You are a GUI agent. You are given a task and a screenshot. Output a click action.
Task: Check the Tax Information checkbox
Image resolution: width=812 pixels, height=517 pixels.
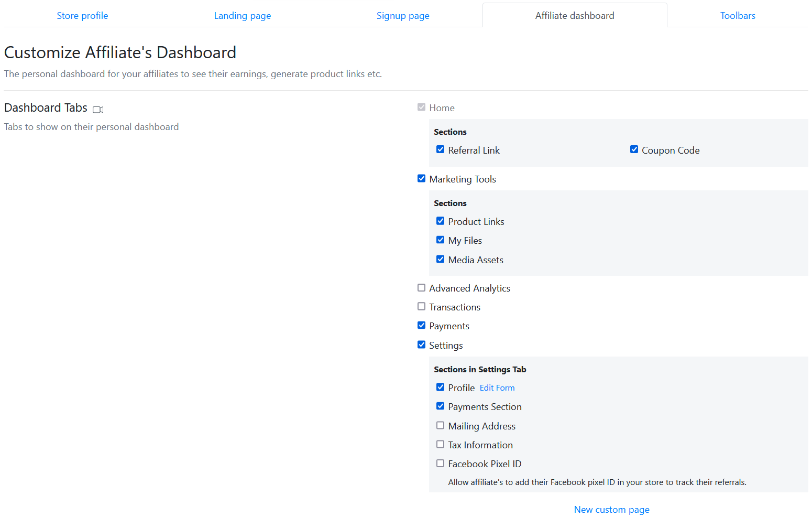[x=441, y=444]
